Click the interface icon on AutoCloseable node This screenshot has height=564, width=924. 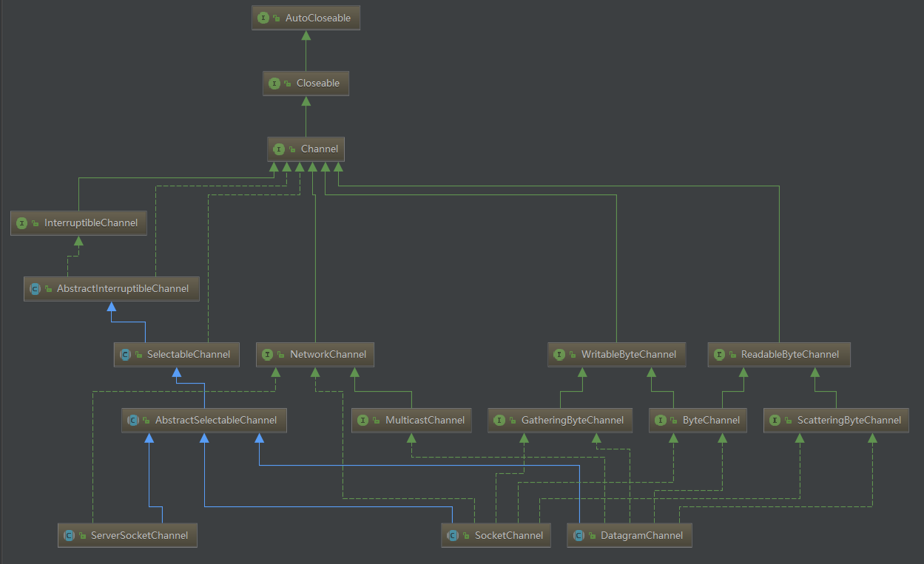pos(263,18)
